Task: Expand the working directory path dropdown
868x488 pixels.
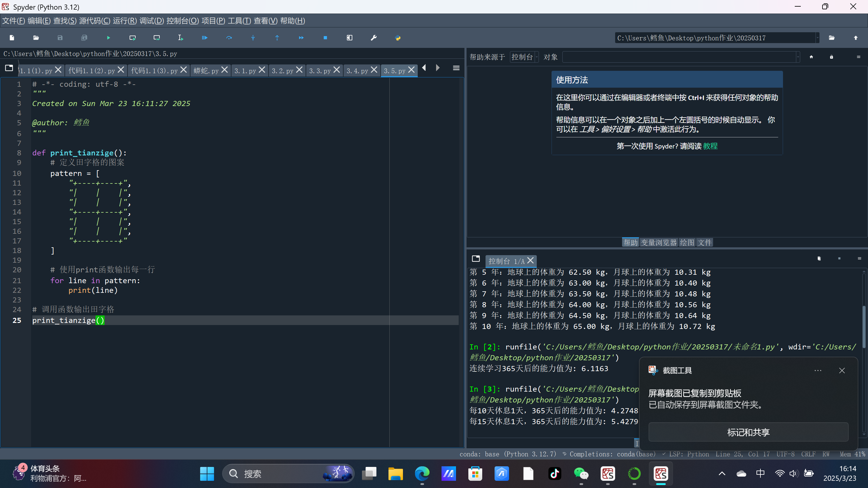Action: 817,38
